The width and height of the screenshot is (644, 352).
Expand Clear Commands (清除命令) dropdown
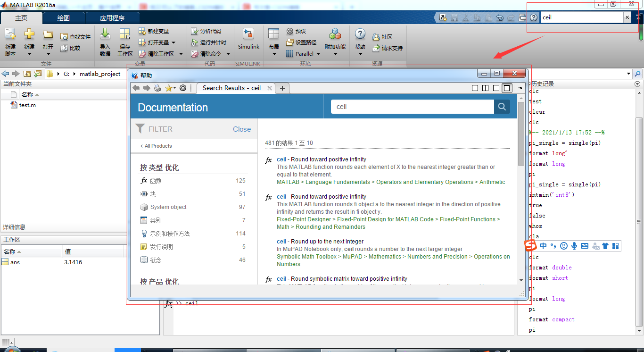click(x=228, y=54)
